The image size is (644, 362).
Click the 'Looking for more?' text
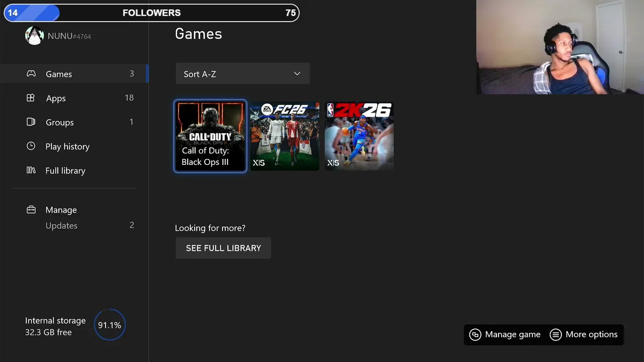(210, 228)
